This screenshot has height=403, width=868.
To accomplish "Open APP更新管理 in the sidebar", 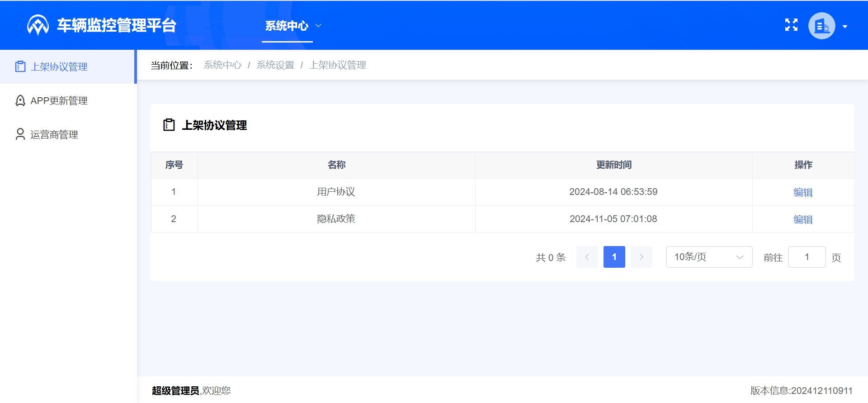I will click(68, 100).
